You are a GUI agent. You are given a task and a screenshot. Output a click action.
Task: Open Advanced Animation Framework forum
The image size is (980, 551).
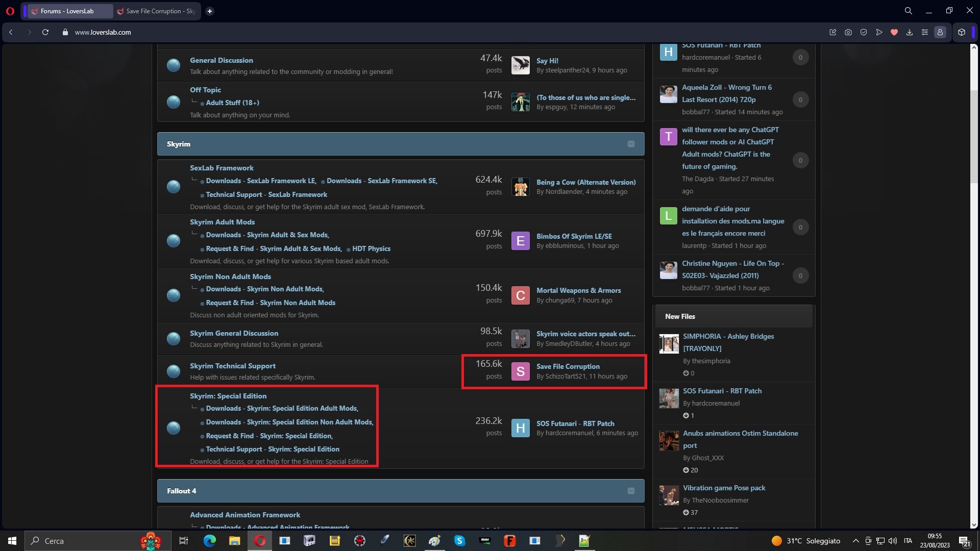[245, 515]
